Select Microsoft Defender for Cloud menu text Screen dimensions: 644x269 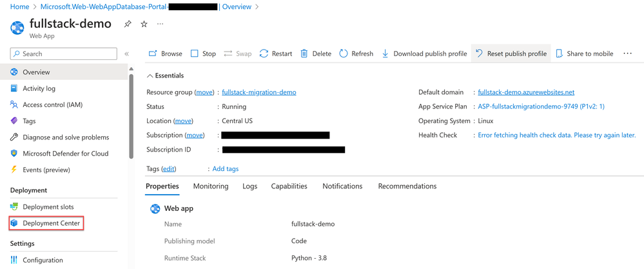coord(66,154)
